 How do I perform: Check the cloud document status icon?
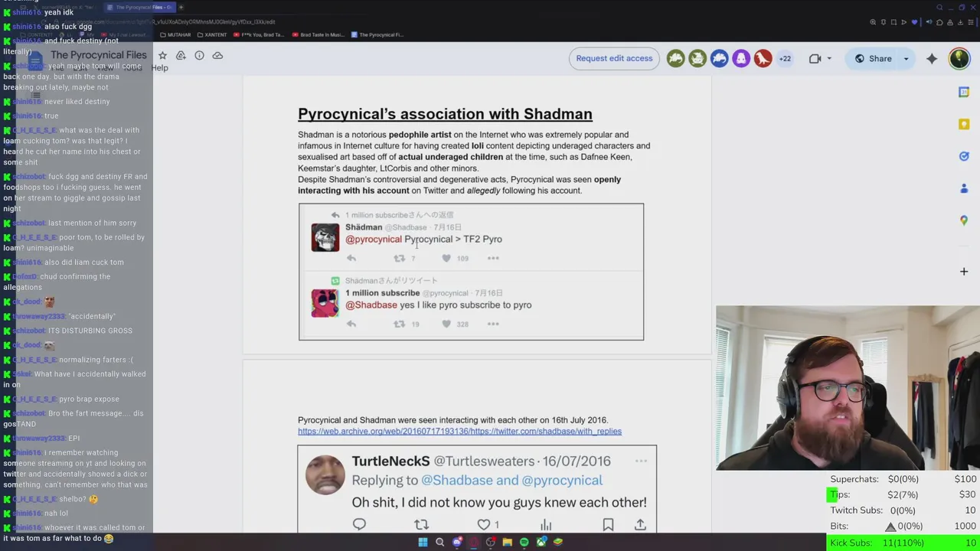217,55
